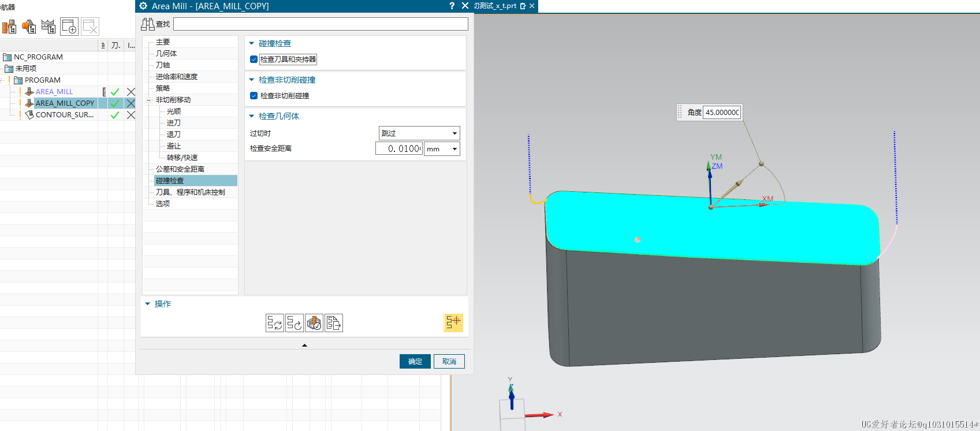Click the 查找 search field
This screenshot has height=431, width=980.
tap(321, 24)
